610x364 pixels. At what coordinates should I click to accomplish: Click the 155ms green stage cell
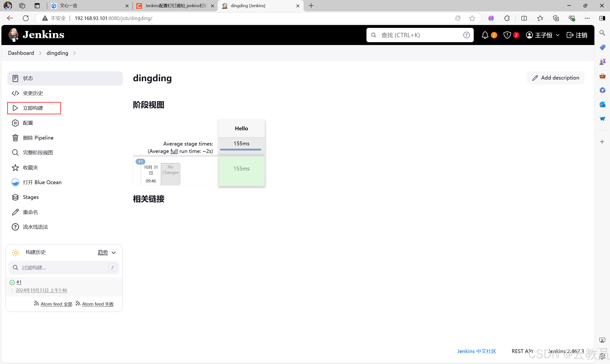(241, 171)
